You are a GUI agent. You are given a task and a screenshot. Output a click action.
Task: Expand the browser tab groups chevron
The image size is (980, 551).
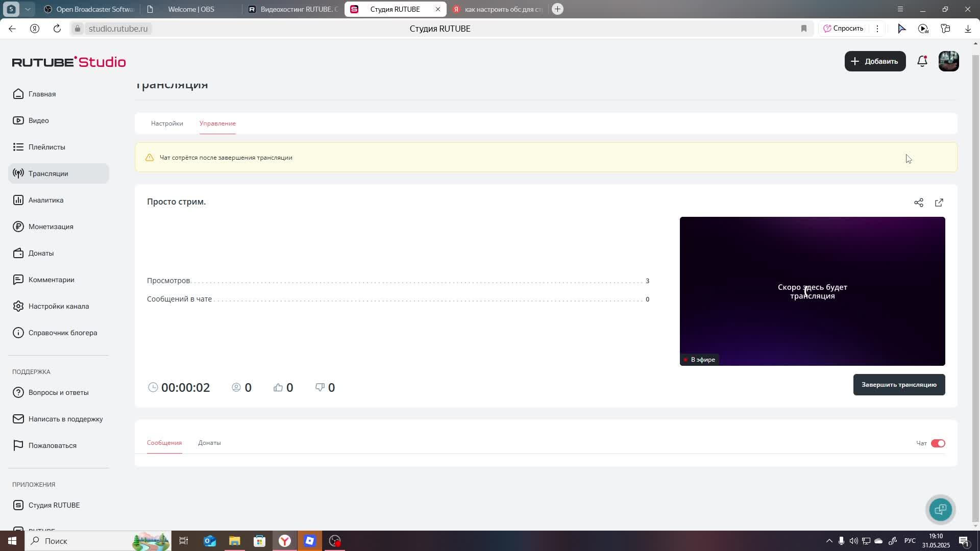pyautogui.click(x=28, y=9)
